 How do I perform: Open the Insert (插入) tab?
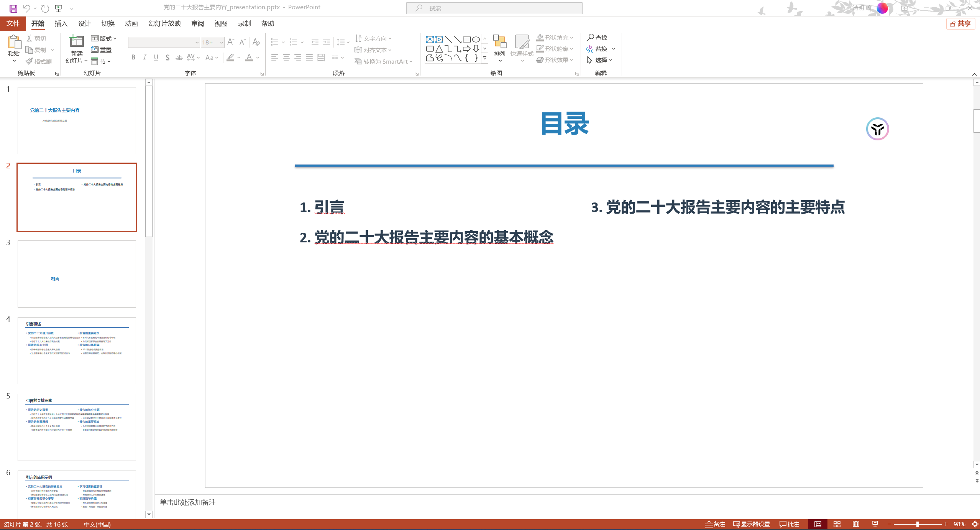pos(61,24)
